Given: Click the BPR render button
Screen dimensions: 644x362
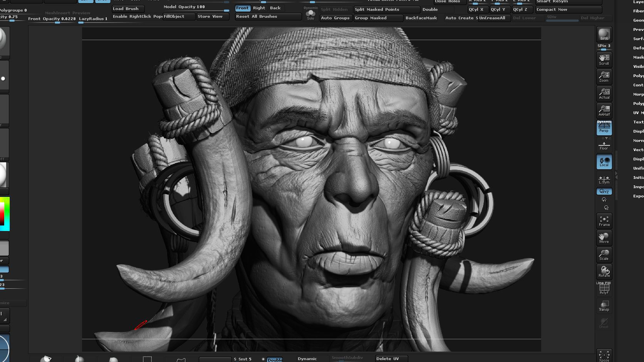Looking at the screenshot, I should (x=604, y=34).
